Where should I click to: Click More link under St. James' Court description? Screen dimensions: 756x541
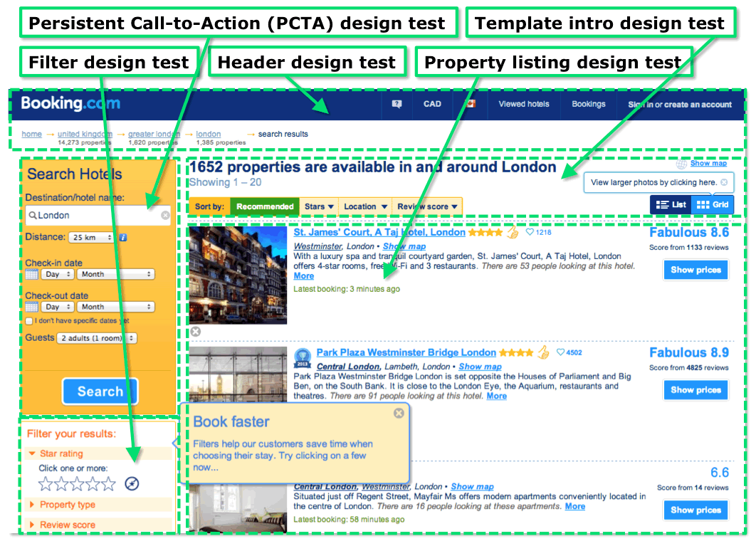(x=304, y=275)
